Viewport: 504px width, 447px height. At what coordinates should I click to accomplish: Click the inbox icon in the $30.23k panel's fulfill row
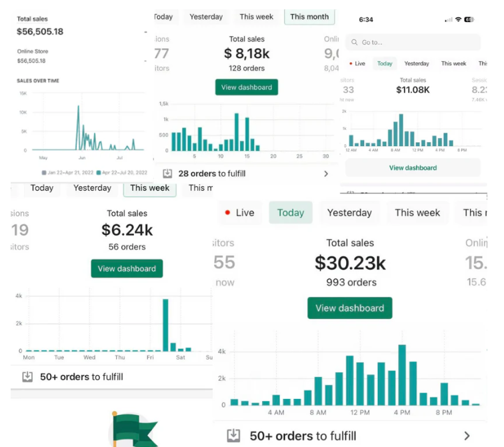(234, 436)
